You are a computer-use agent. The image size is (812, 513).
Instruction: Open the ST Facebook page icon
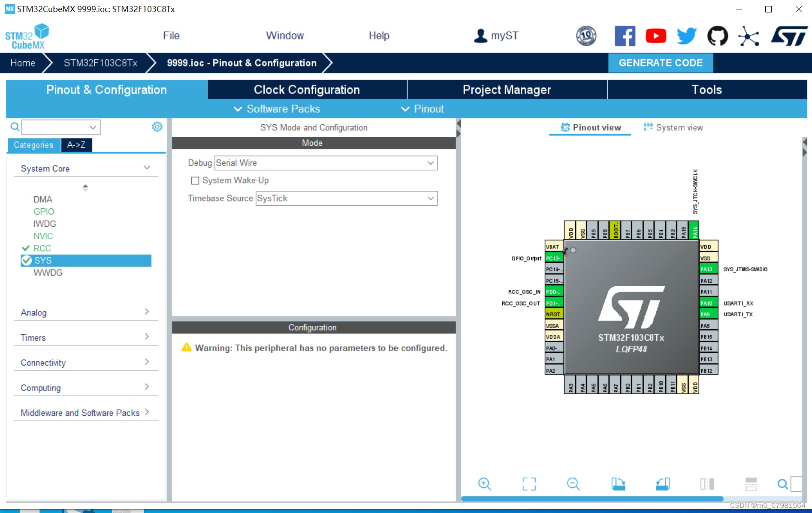(625, 36)
